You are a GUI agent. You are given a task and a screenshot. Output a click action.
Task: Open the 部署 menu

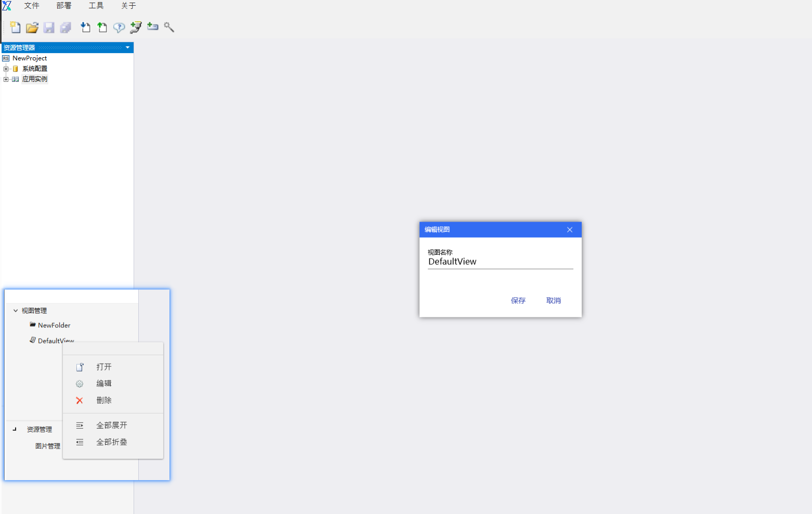click(x=64, y=6)
